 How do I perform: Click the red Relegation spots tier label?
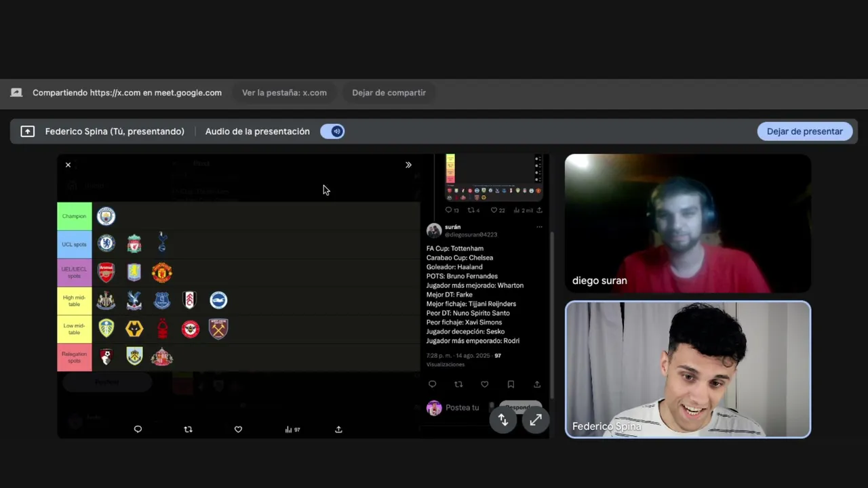(x=75, y=357)
